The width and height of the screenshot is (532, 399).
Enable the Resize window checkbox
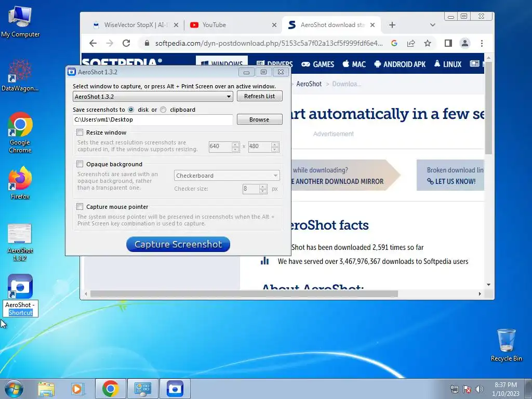(x=79, y=132)
